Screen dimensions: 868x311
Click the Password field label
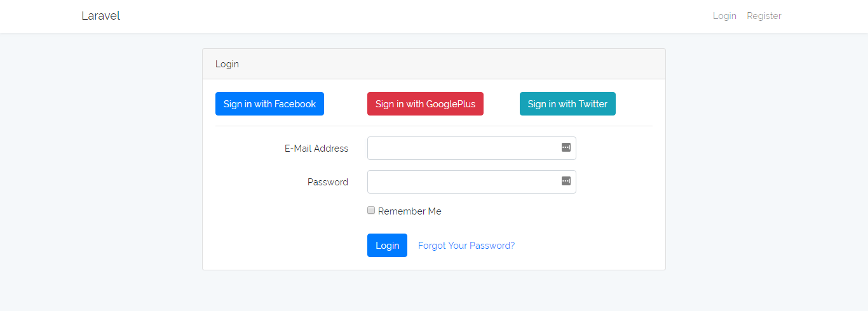(x=328, y=182)
